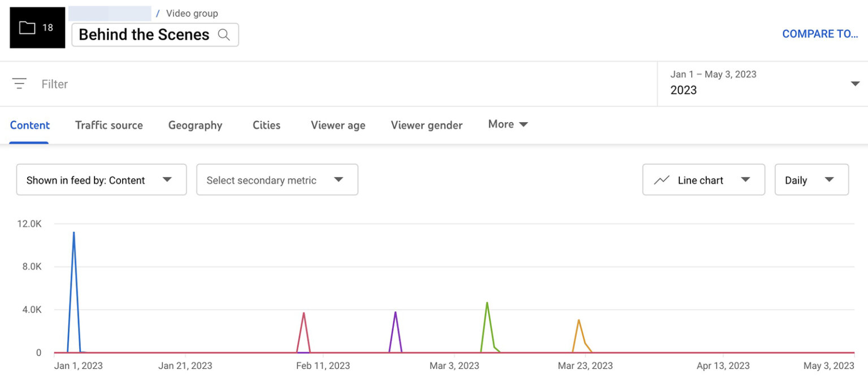868x382 pixels.
Task: Click the orange peak before Mar 23
Action: (x=580, y=320)
